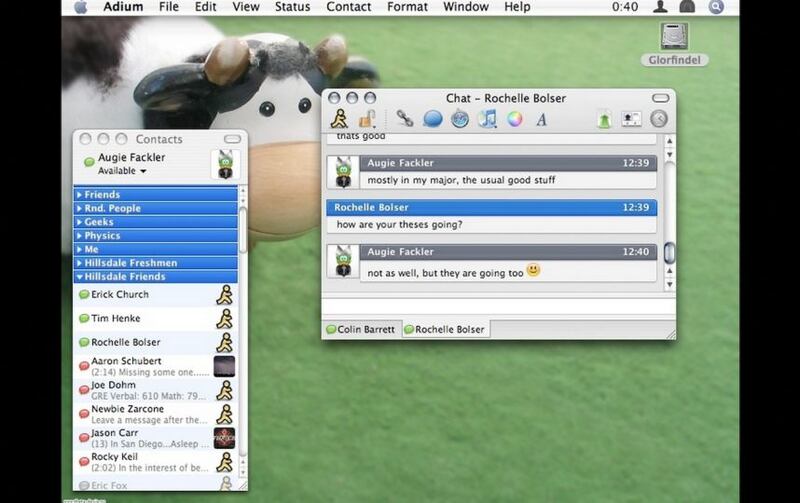Click the contact list scrollbar thumb
Screen dimensions: 800x503
243,230
